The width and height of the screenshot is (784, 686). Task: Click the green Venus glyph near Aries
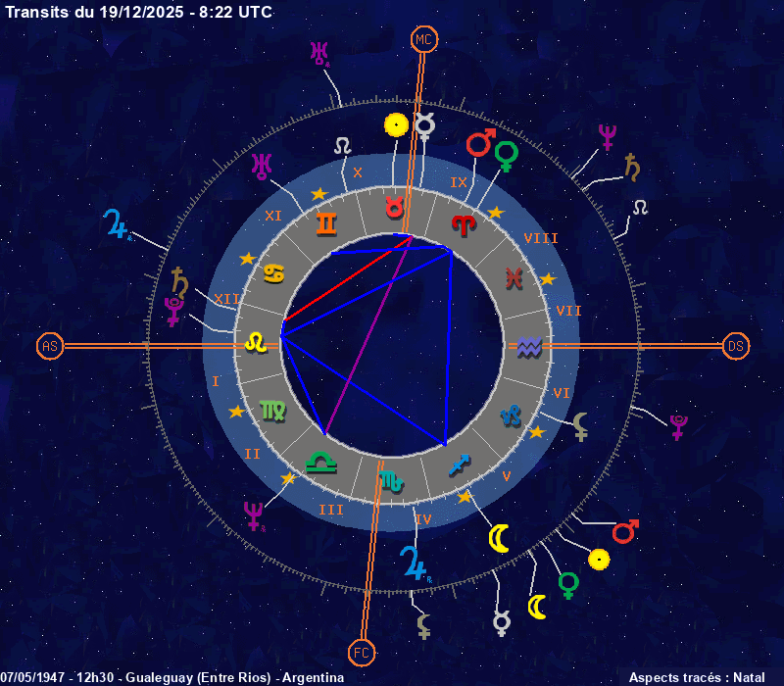pos(506,156)
